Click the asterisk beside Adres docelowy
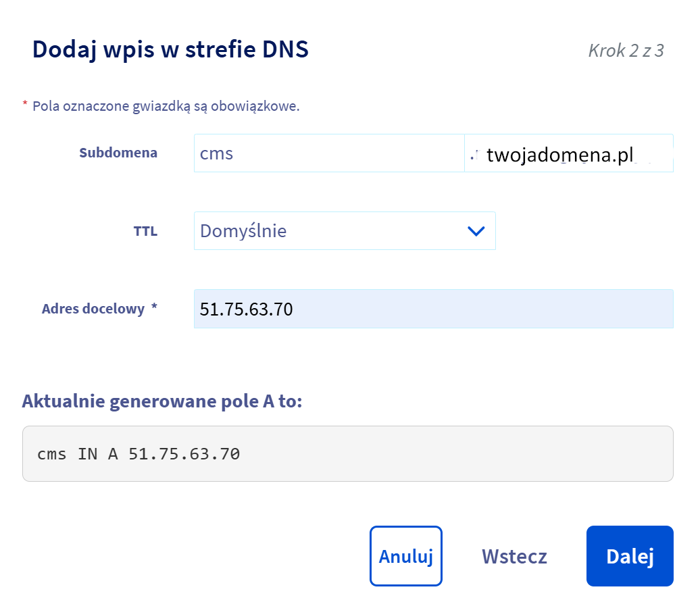700x602 pixels. click(154, 308)
